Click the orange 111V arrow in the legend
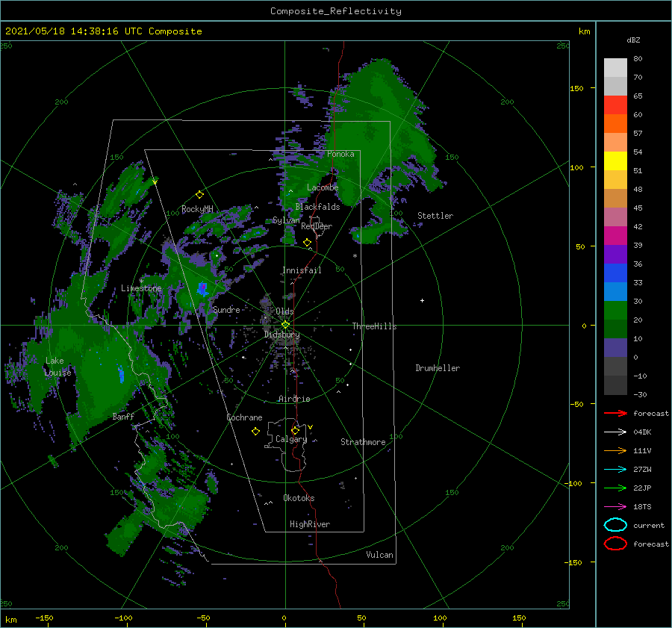672x628 pixels. point(615,450)
